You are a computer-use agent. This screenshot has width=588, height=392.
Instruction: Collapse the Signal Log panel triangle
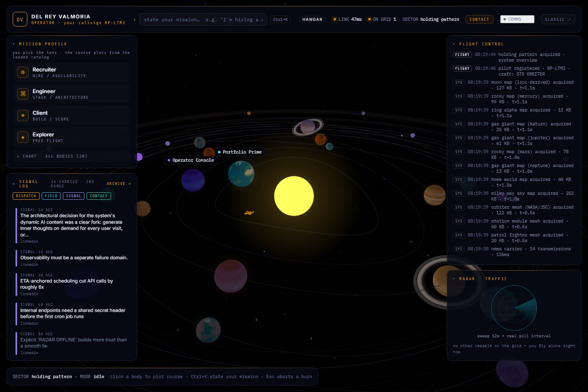[x=14, y=184]
